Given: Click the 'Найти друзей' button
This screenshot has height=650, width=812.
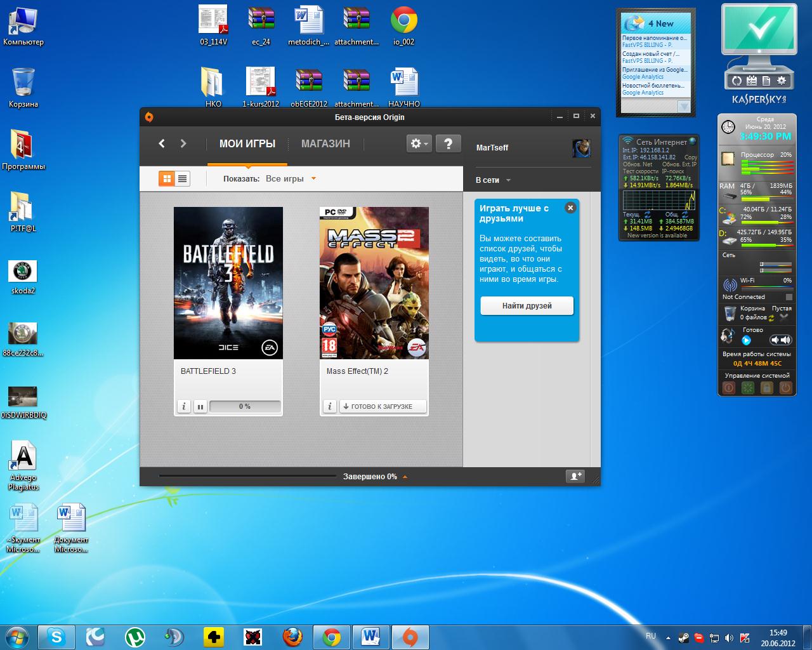Looking at the screenshot, I should [x=527, y=305].
